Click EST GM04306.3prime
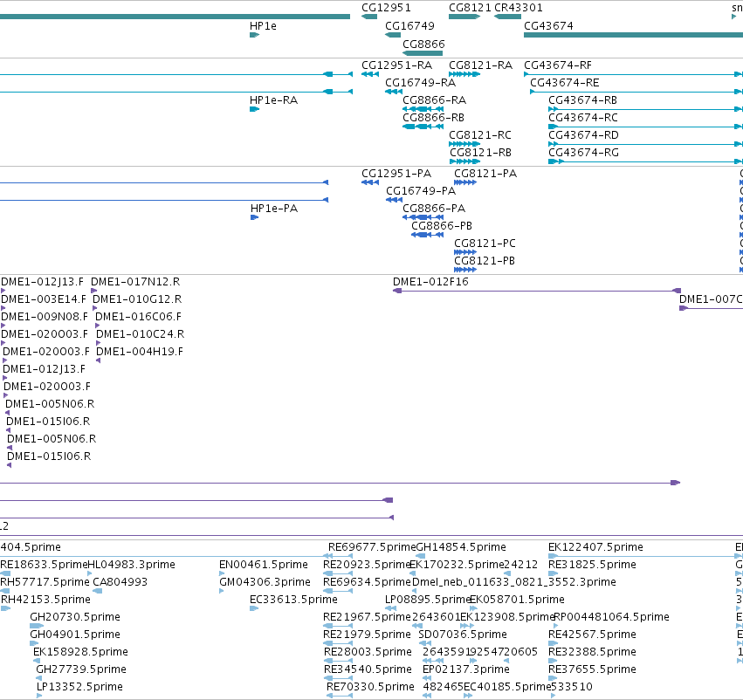The height and width of the screenshot is (700, 743). [265, 581]
